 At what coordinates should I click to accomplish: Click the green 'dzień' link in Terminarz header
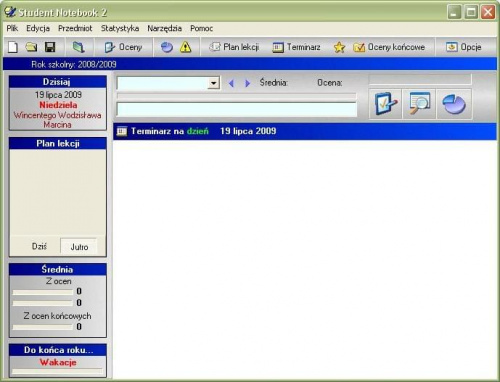pos(198,131)
